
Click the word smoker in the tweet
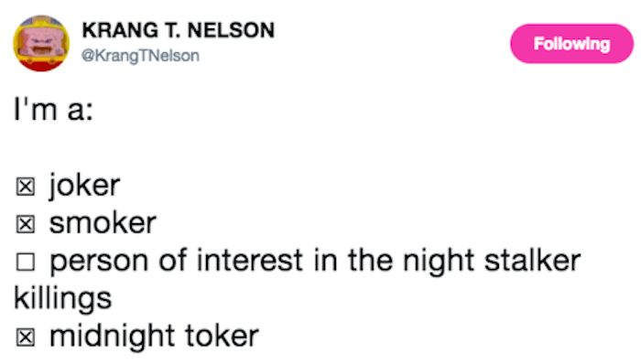pos(103,223)
